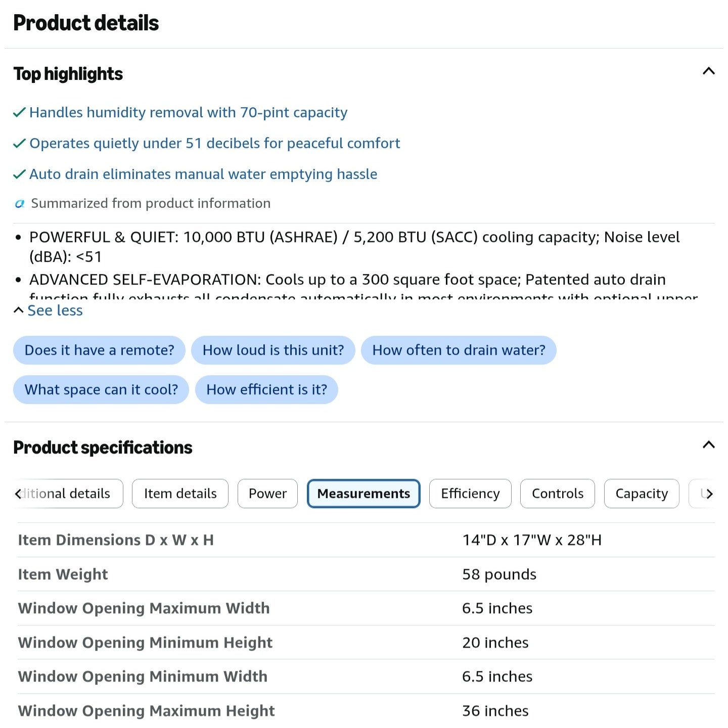Click the Window Opening Maximum Height label

click(x=146, y=711)
